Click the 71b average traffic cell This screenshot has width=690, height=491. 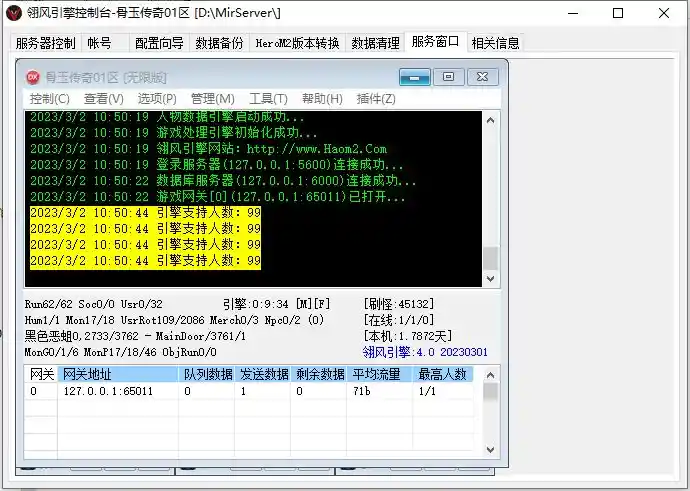pyautogui.click(x=379, y=391)
